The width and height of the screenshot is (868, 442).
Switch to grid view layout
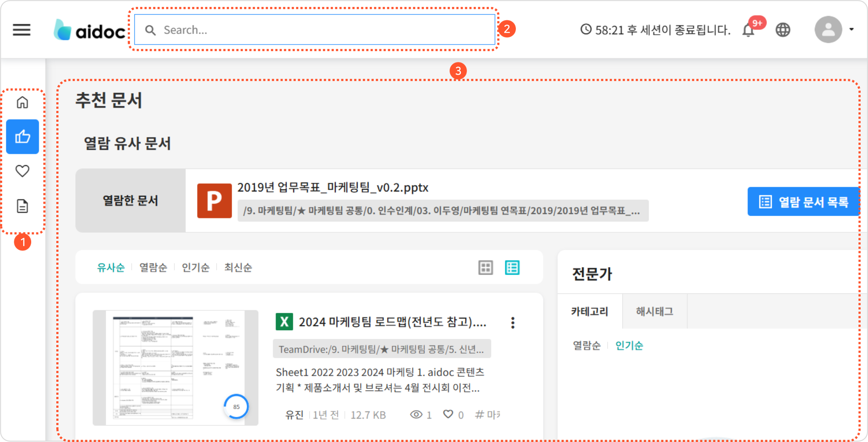click(x=486, y=268)
